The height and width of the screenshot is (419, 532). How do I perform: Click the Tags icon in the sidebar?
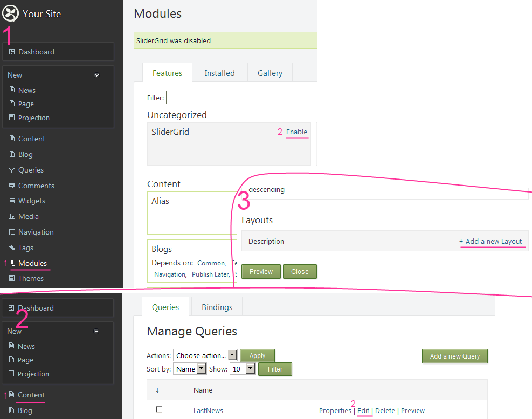(12, 248)
